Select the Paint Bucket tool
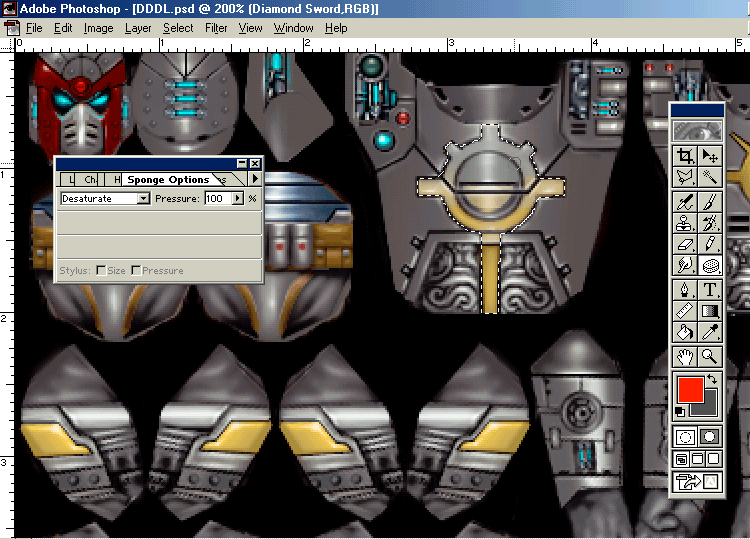Image resolution: width=750 pixels, height=539 pixels. [x=685, y=332]
